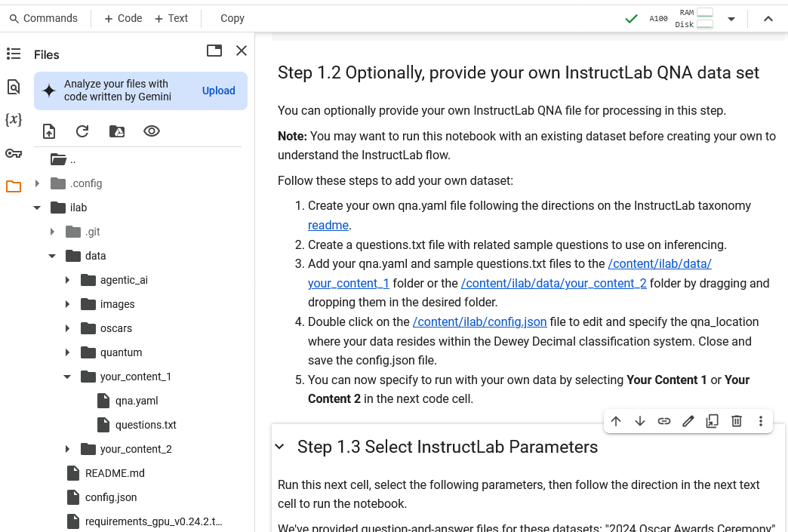The image size is (788, 532).
Task: Open the code search panel in sidebar
Action: click(13, 87)
